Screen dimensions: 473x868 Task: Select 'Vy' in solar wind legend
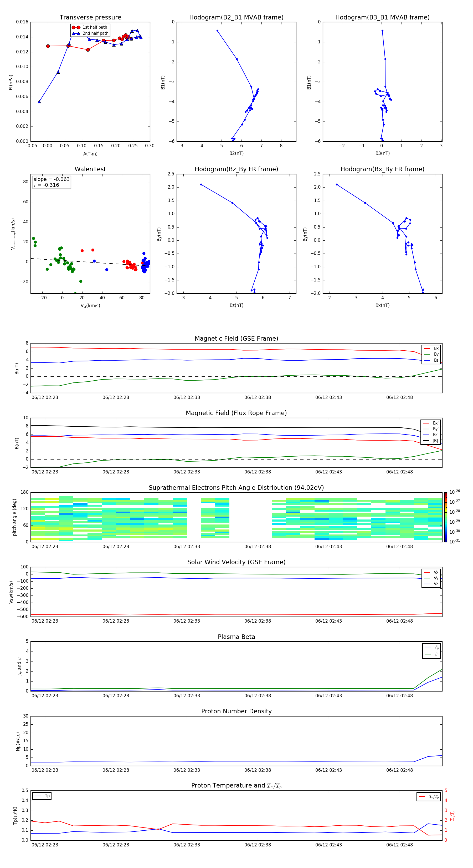click(431, 578)
